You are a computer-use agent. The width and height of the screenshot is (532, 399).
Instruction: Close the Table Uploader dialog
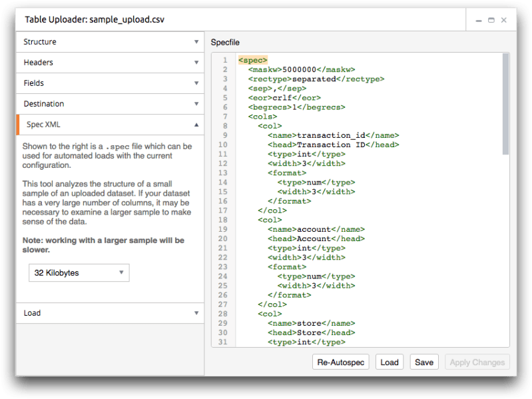(x=504, y=20)
